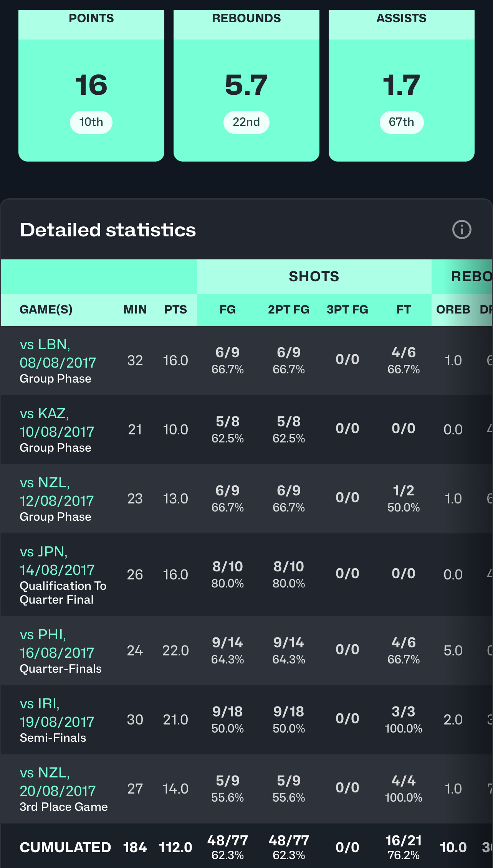Click the MIN column header
The image size is (493, 868).
[135, 310]
